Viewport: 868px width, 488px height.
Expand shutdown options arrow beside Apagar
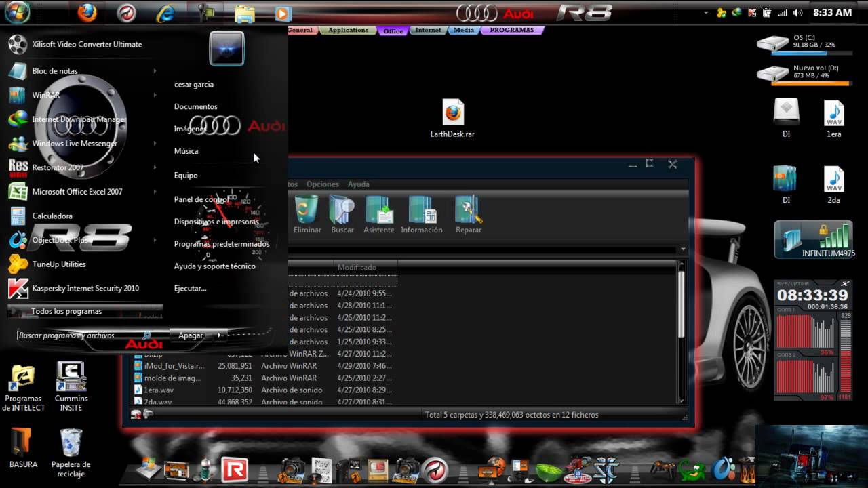[x=219, y=335]
